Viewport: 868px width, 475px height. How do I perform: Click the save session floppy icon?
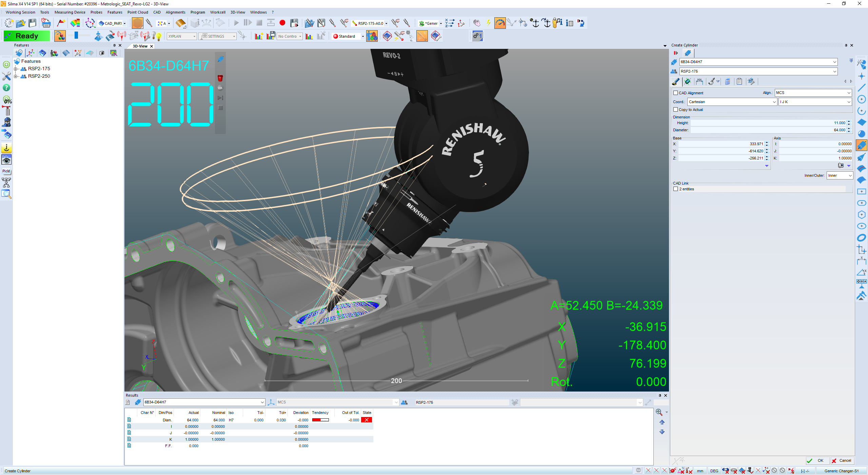(33, 23)
